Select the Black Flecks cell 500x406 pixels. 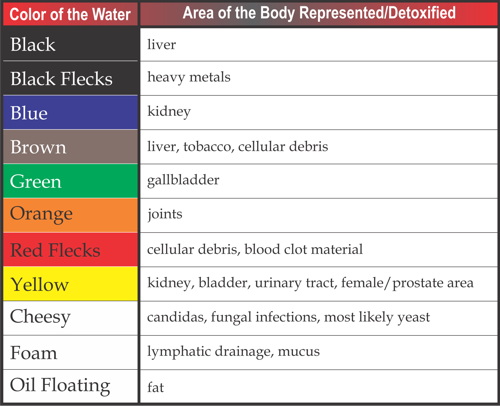tap(70, 78)
